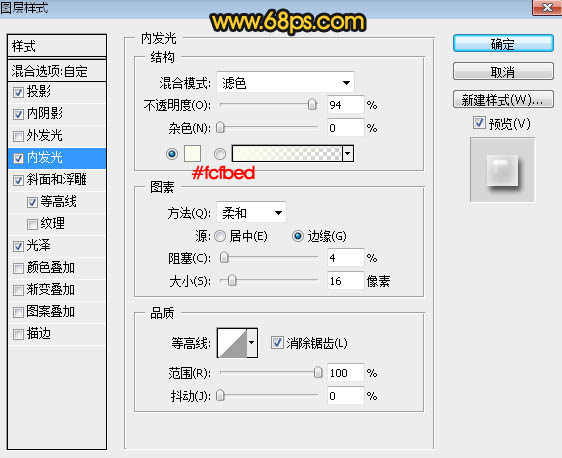The width and height of the screenshot is (562, 458).
Task: Click the 范围 range slider handle
Action: 318,372
